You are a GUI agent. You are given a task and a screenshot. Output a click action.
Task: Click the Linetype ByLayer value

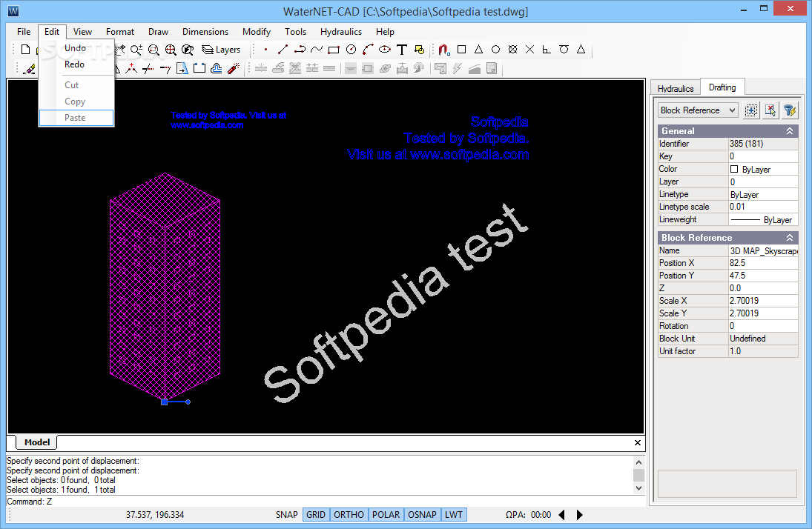(x=763, y=195)
